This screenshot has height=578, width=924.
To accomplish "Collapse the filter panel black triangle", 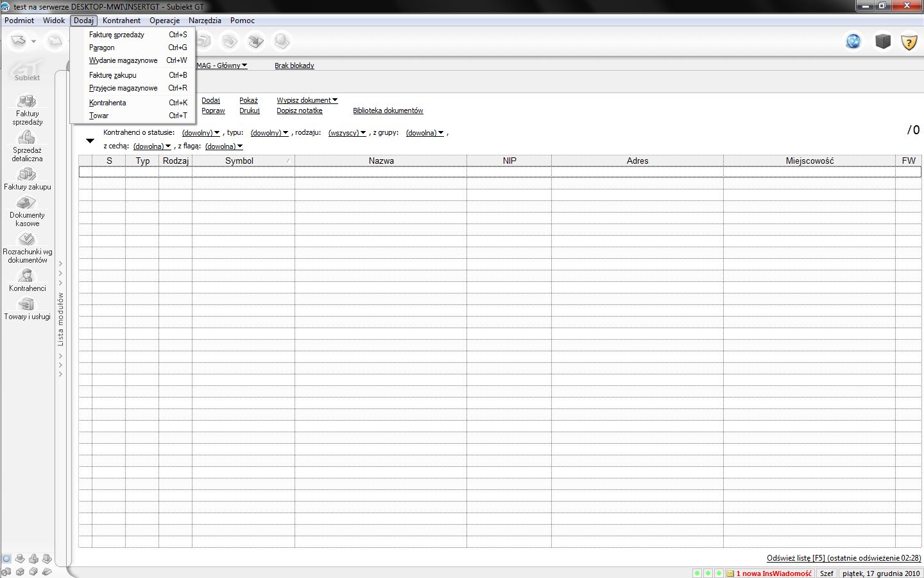I will click(90, 141).
